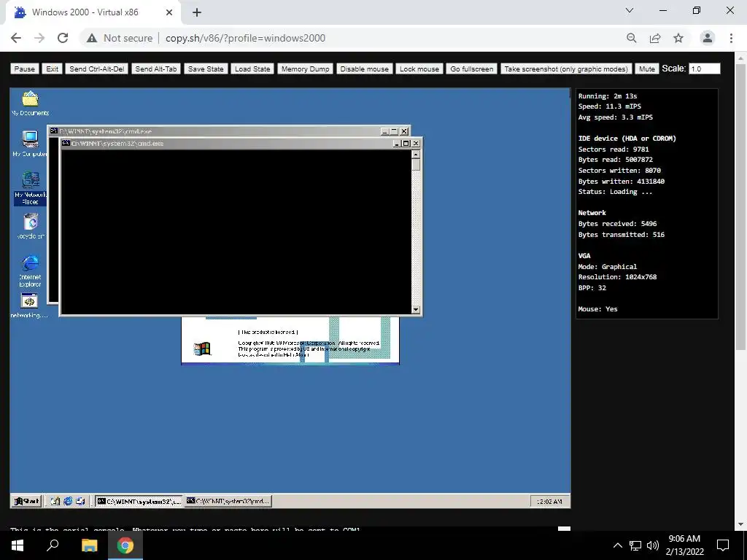
Task: Open volume tray icon
Action: (x=653, y=545)
